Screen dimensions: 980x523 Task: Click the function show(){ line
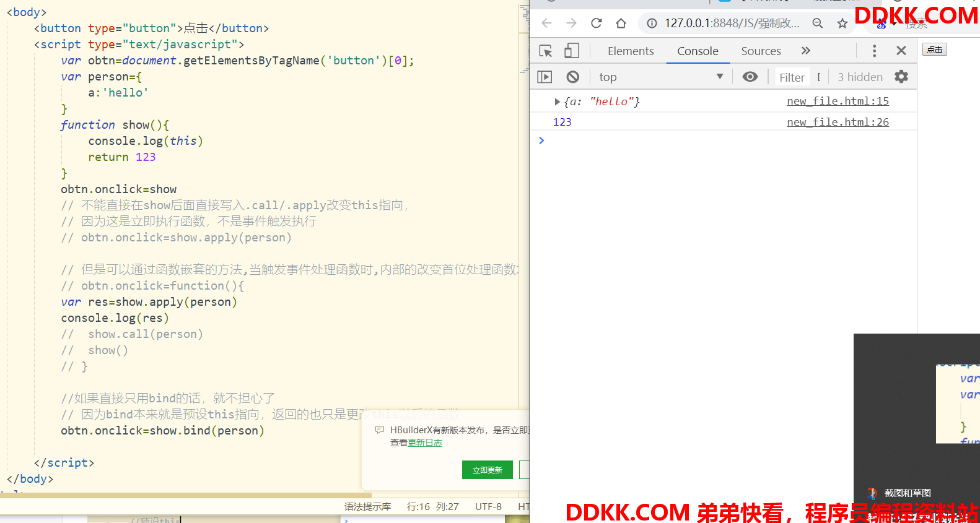115,124
